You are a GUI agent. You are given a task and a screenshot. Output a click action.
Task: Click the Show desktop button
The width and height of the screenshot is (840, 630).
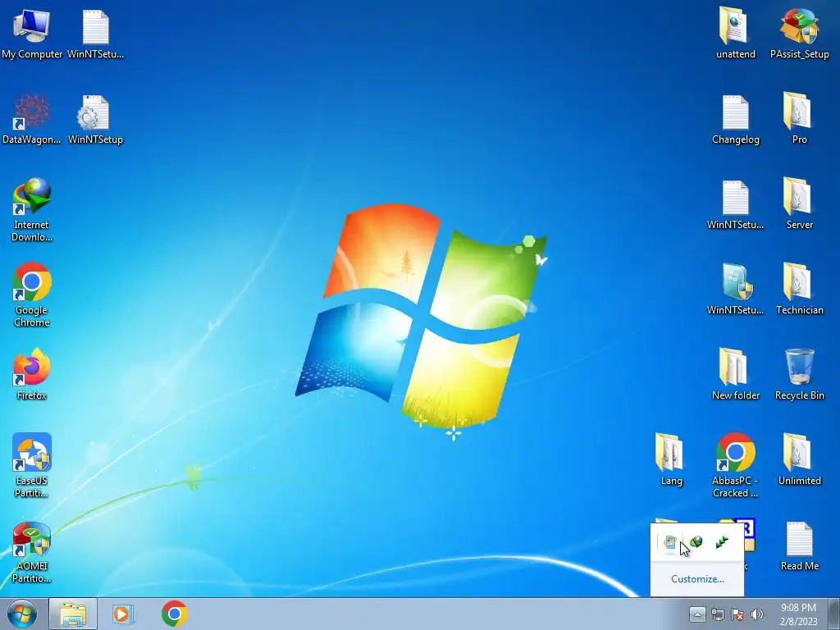(834, 614)
